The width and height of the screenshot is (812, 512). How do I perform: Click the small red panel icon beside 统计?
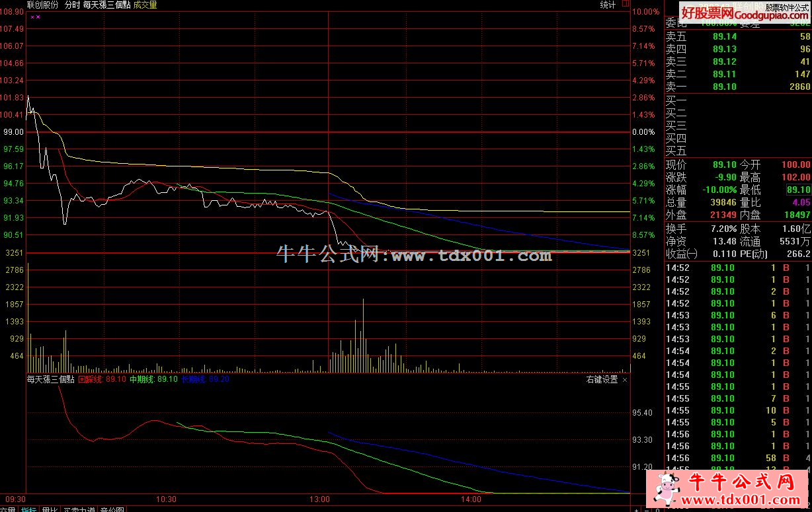[x=625, y=5]
